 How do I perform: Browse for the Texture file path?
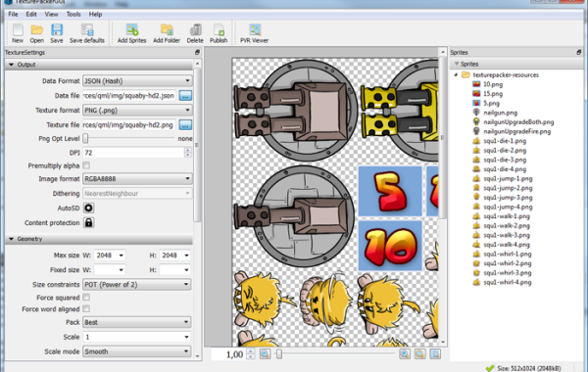coord(185,124)
